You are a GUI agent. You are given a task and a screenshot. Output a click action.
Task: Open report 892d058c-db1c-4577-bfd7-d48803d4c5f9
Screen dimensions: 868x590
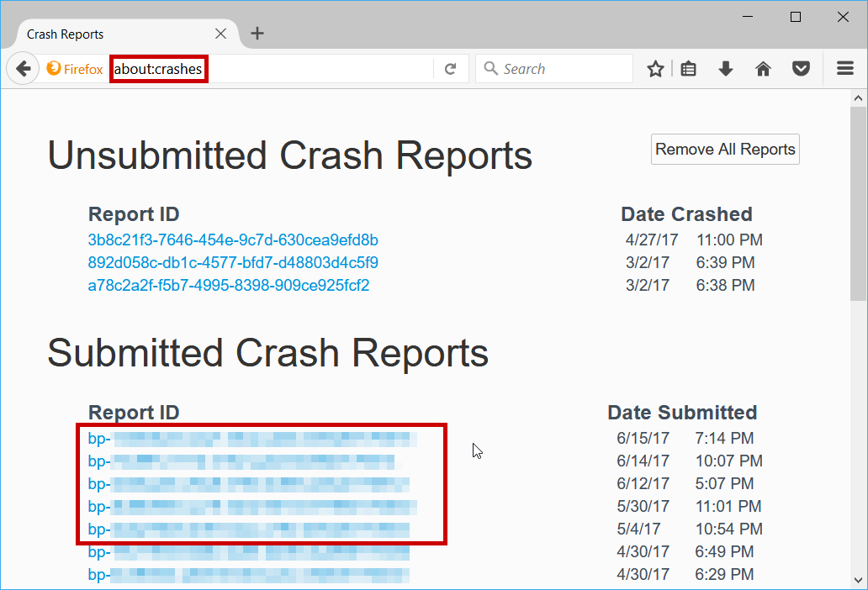pos(233,263)
